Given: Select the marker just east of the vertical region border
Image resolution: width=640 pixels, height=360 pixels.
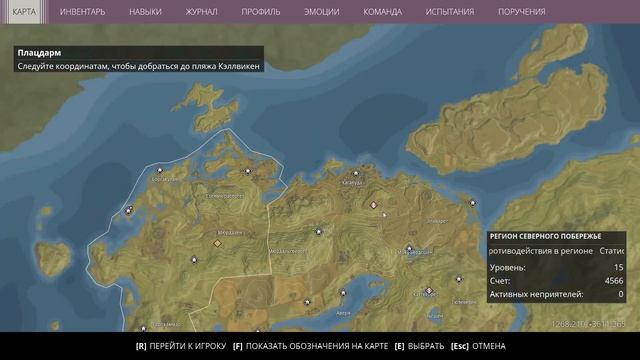Looking at the screenshot, I should click(x=319, y=232).
